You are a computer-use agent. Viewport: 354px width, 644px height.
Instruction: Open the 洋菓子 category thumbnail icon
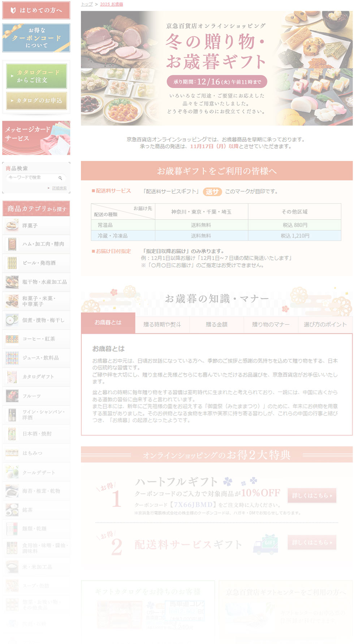pyautogui.click(x=12, y=225)
